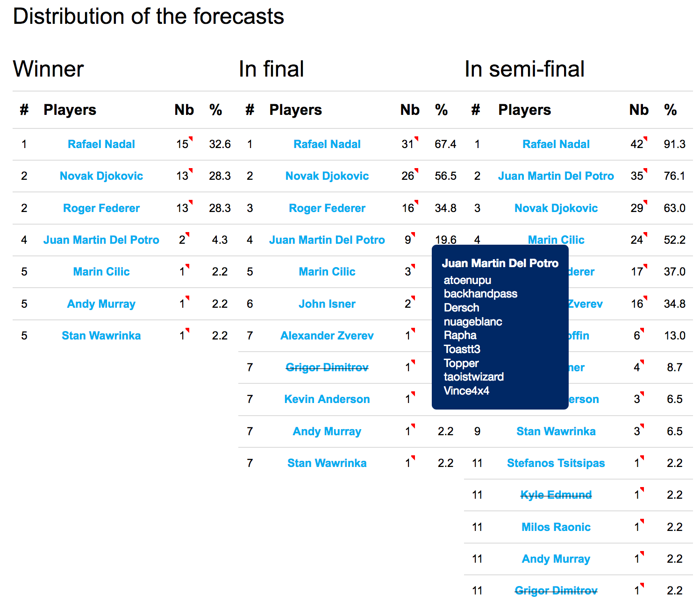Open Milos Raonic link

click(556, 527)
